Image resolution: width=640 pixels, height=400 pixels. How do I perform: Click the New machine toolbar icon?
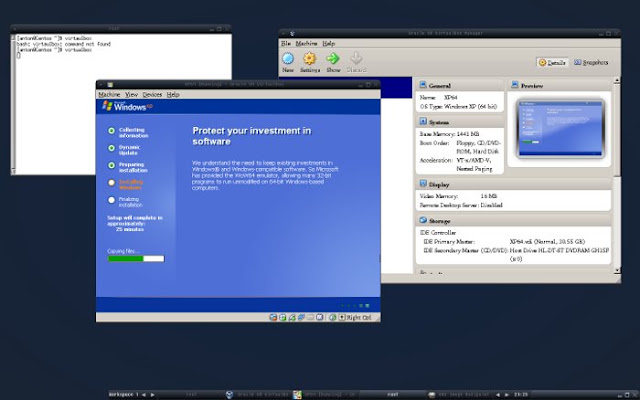click(x=288, y=58)
